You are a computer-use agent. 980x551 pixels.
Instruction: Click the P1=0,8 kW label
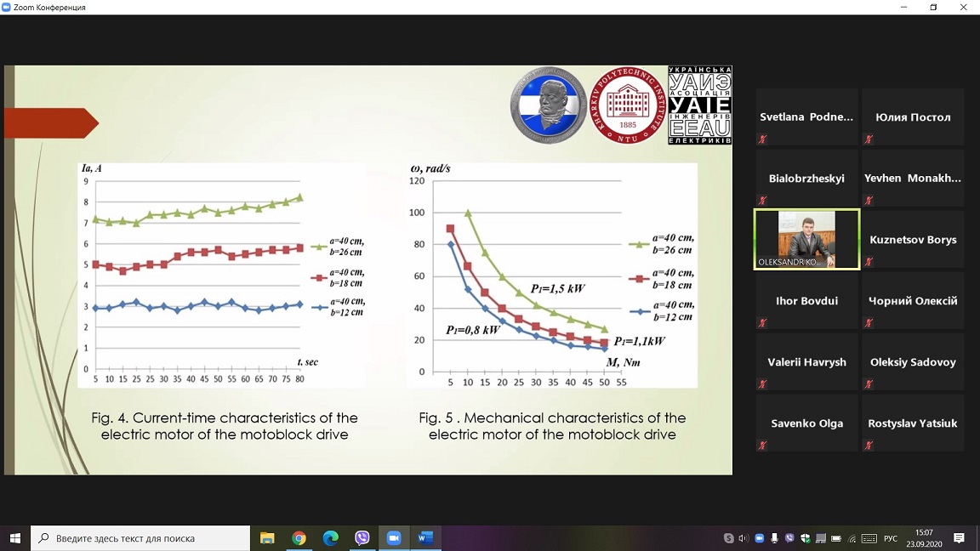tap(473, 330)
